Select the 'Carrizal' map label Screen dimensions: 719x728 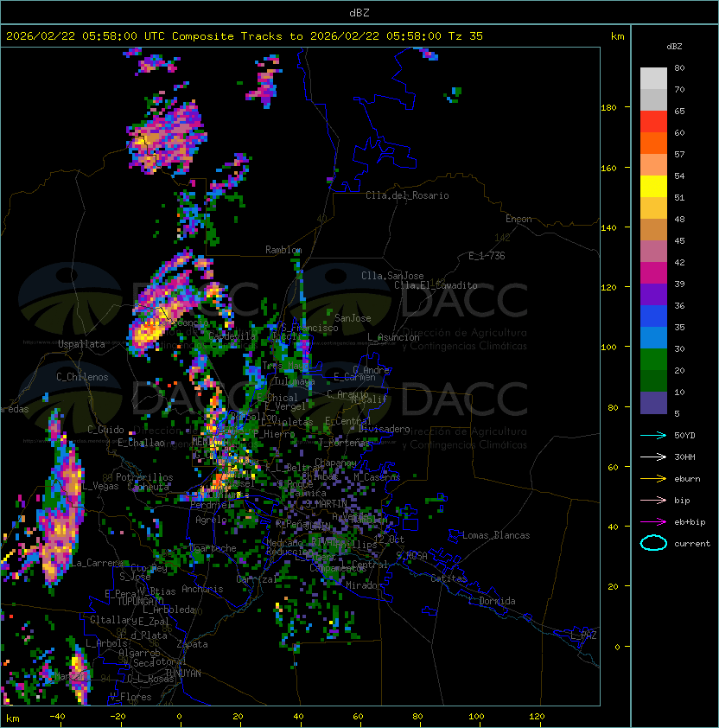coord(257,579)
